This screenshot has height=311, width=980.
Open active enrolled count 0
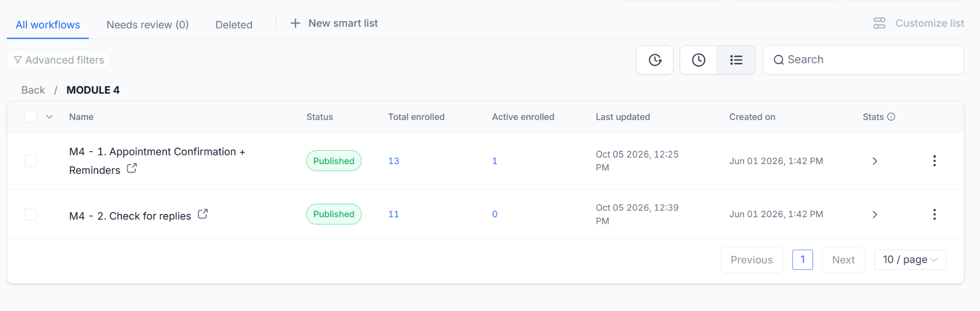pyautogui.click(x=495, y=214)
